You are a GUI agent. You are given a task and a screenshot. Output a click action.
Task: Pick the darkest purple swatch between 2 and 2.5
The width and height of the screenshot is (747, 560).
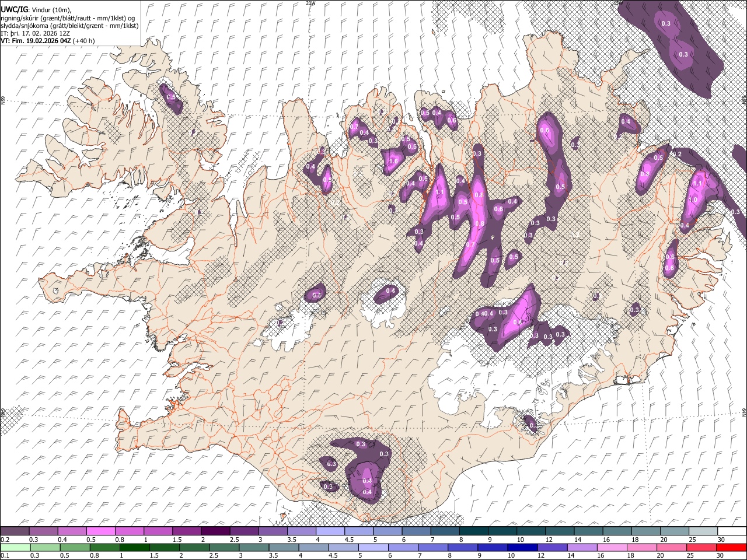tap(215, 531)
